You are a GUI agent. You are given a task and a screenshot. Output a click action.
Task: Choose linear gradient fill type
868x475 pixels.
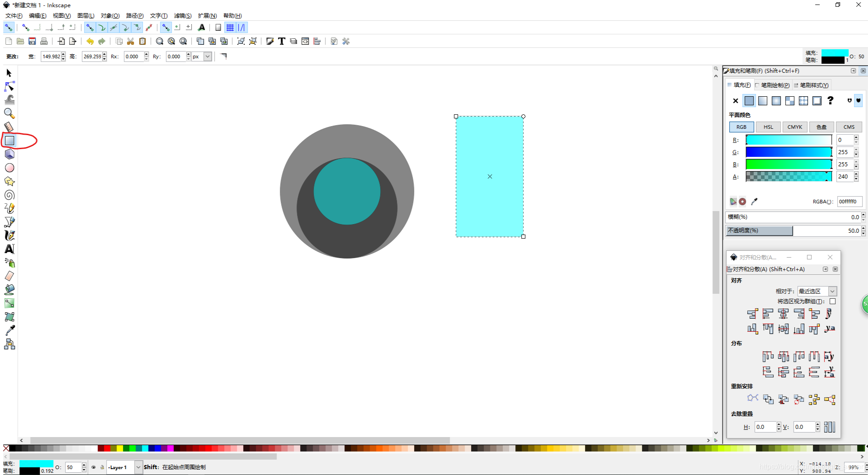pyautogui.click(x=763, y=101)
